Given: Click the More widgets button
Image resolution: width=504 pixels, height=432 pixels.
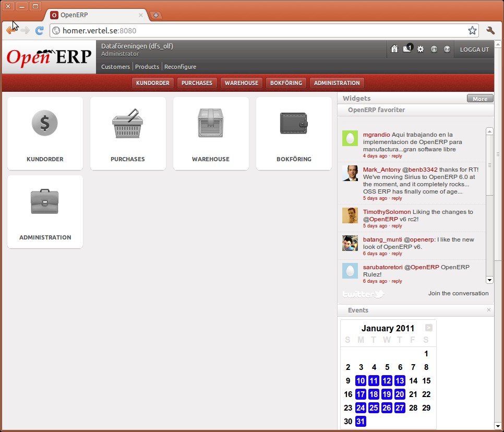Looking at the screenshot, I should (x=480, y=99).
